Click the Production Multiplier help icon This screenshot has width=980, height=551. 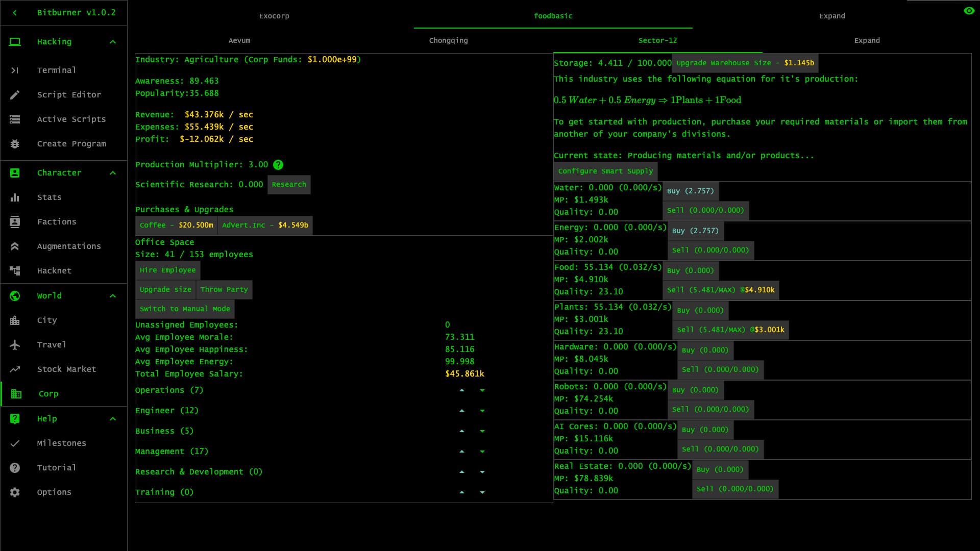click(x=278, y=165)
